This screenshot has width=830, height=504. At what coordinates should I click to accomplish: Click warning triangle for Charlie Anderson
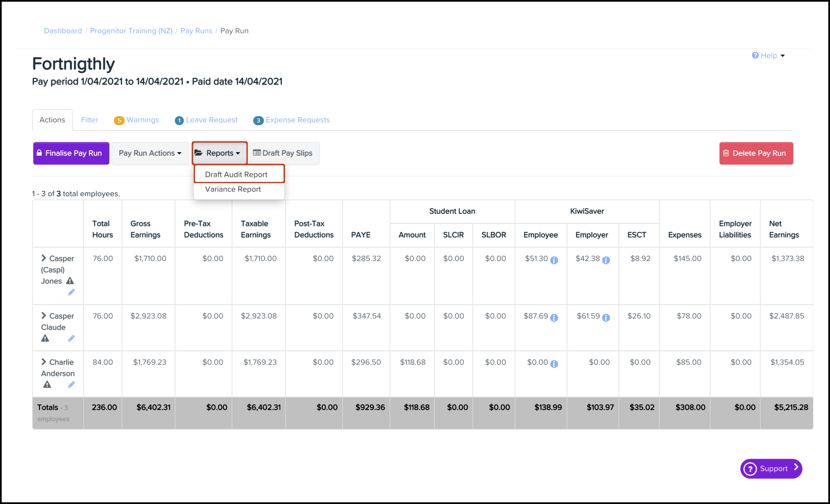[47, 384]
